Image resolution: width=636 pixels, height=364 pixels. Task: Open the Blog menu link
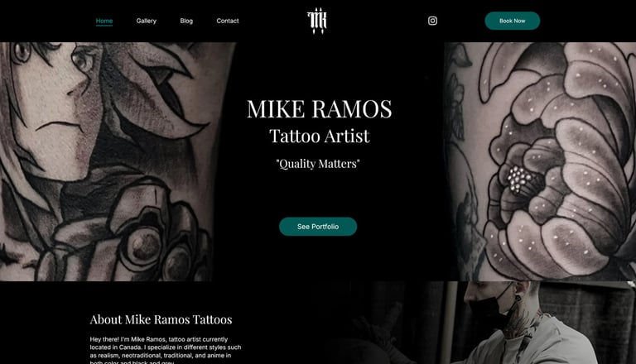click(186, 21)
